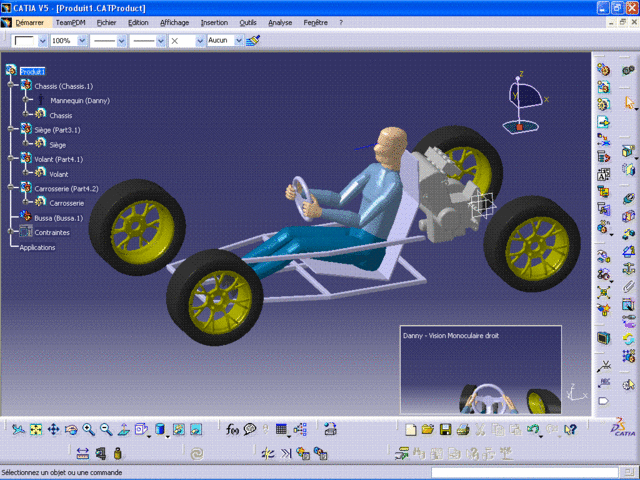Click the Fit All In view icon
Image resolution: width=640 pixels, height=480 pixels.
point(36,430)
